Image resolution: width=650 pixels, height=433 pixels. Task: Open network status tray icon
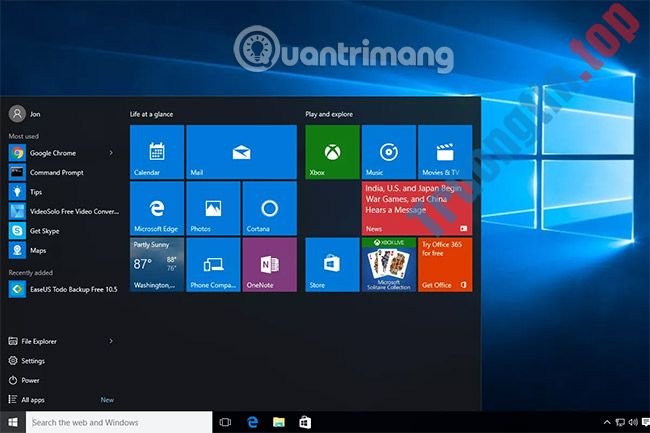pos(620,422)
